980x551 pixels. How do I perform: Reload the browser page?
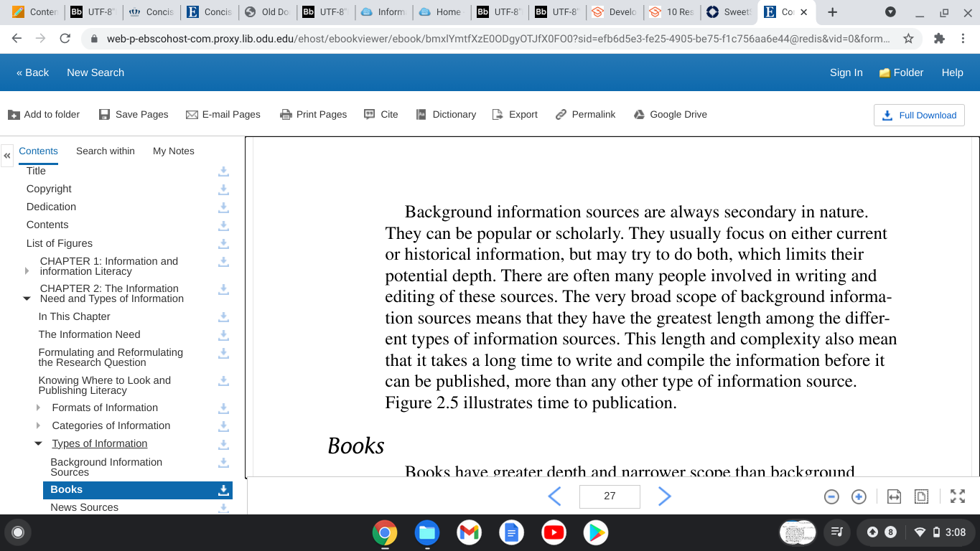[x=65, y=39]
